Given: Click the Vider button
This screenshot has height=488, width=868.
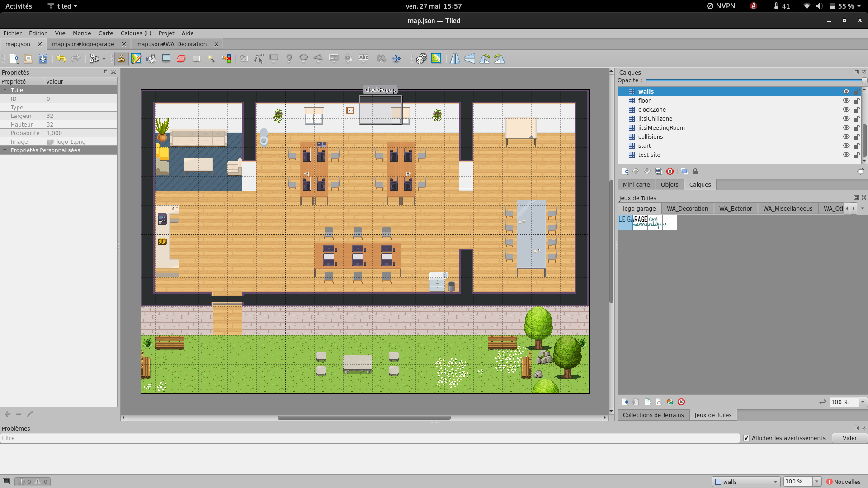Looking at the screenshot, I should pyautogui.click(x=849, y=438).
